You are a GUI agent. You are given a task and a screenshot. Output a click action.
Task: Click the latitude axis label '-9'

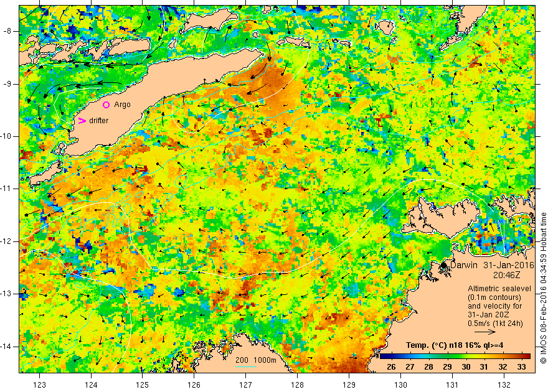pyautogui.click(x=7, y=84)
